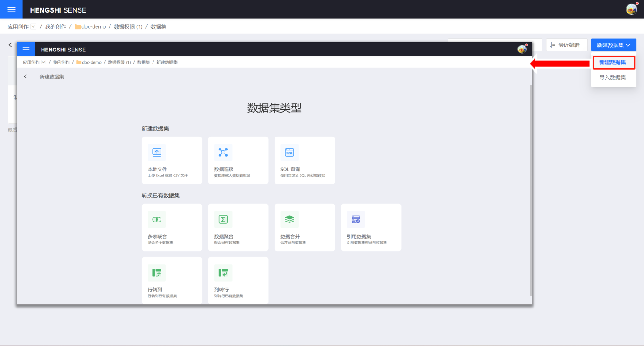
Task: Select the 数据合并 layers icon
Action: pyautogui.click(x=289, y=219)
